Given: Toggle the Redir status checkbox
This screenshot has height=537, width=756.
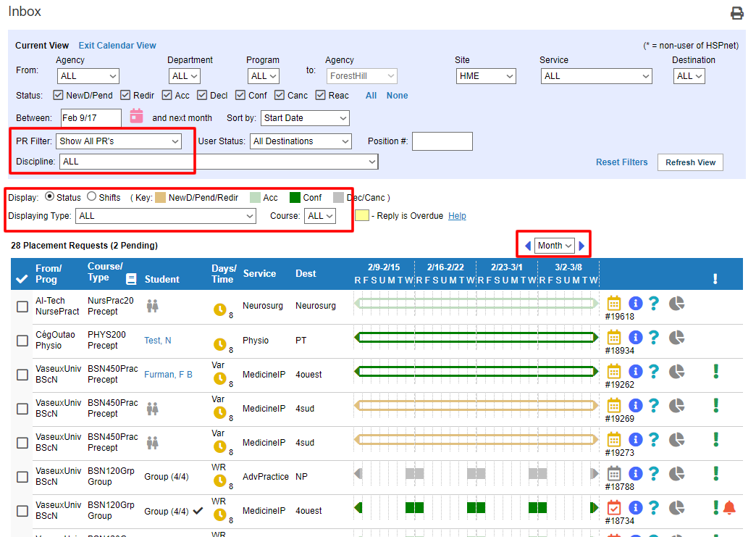Looking at the screenshot, I should (125, 95).
